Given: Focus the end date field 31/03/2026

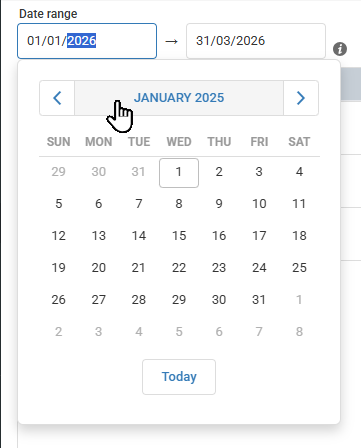Looking at the screenshot, I should [256, 41].
